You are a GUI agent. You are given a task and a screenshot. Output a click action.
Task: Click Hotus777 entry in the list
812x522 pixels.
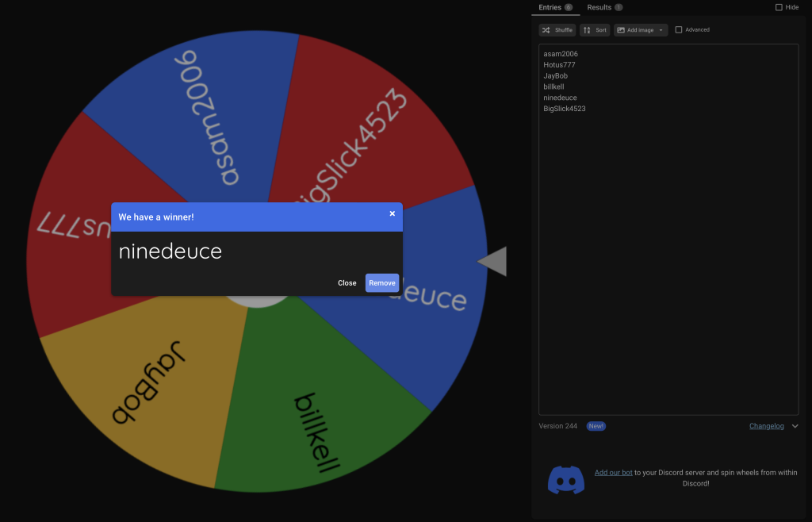559,65
